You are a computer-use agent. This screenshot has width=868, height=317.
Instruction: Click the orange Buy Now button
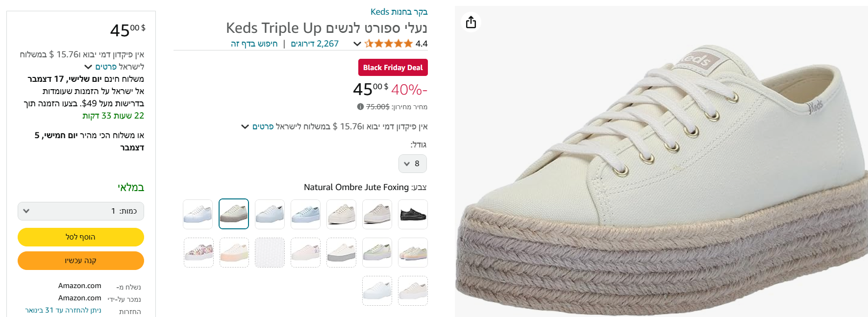click(81, 261)
